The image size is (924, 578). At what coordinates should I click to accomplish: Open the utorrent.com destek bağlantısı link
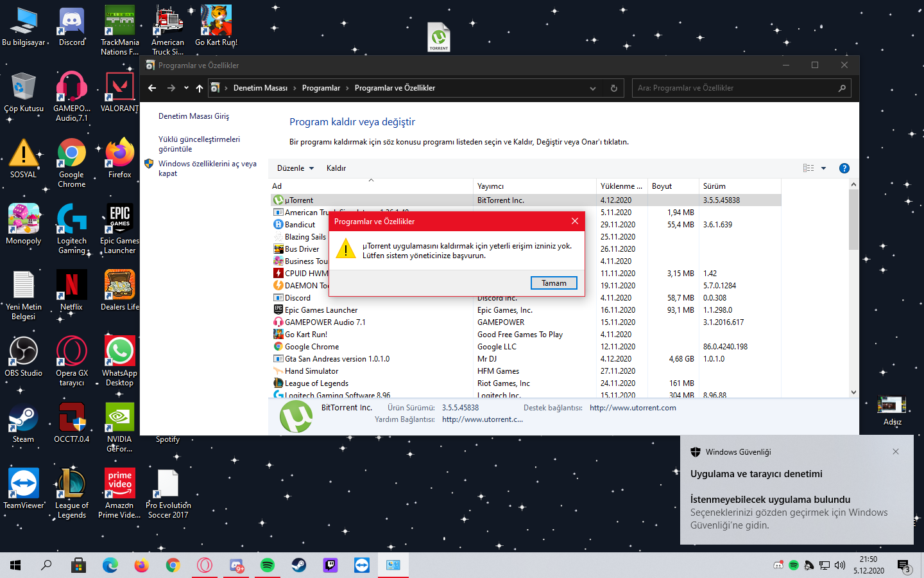click(x=633, y=408)
